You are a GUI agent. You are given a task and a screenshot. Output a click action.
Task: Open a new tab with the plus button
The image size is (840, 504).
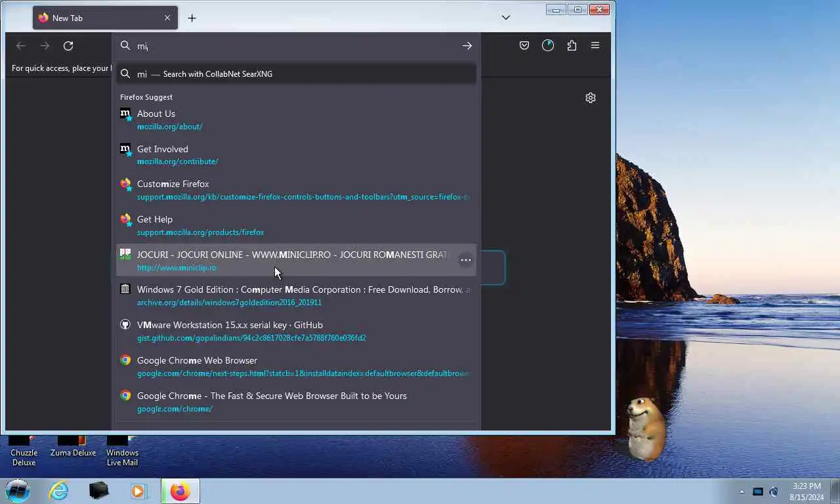click(x=192, y=18)
